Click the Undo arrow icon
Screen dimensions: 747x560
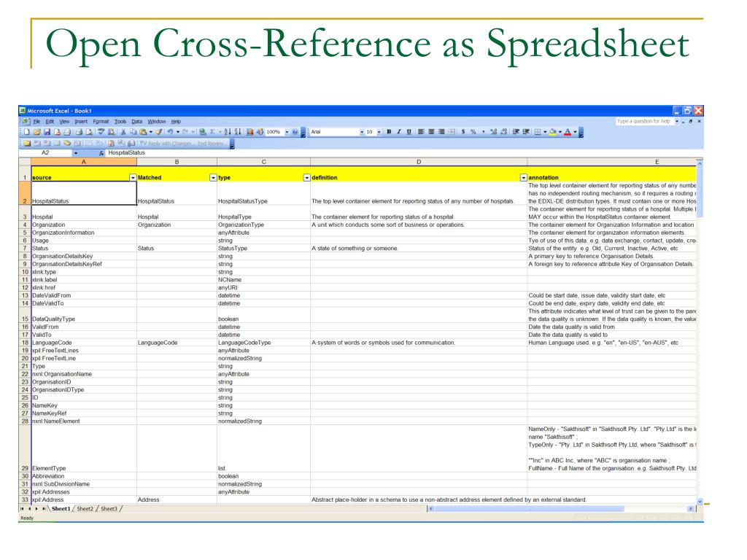pyautogui.click(x=170, y=132)
